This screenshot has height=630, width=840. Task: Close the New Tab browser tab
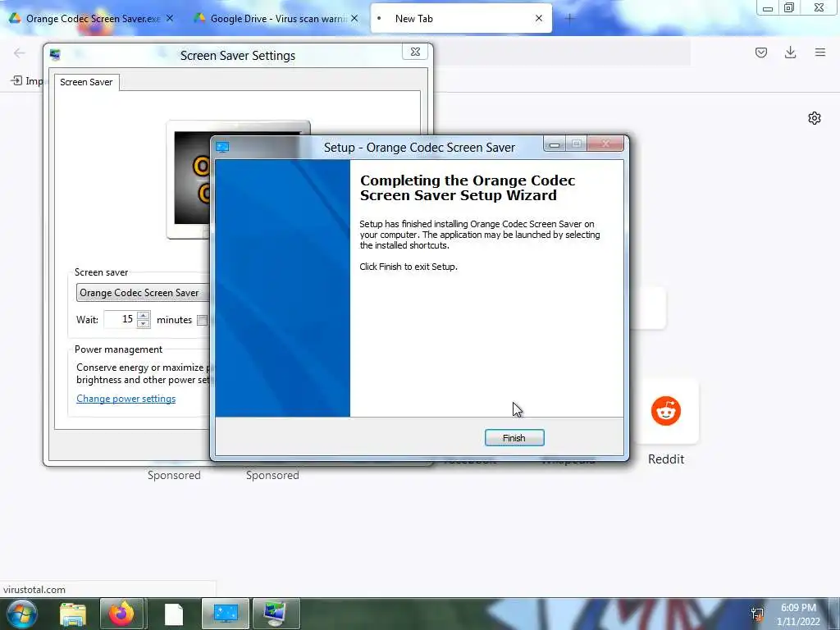(x=539, y=18)
